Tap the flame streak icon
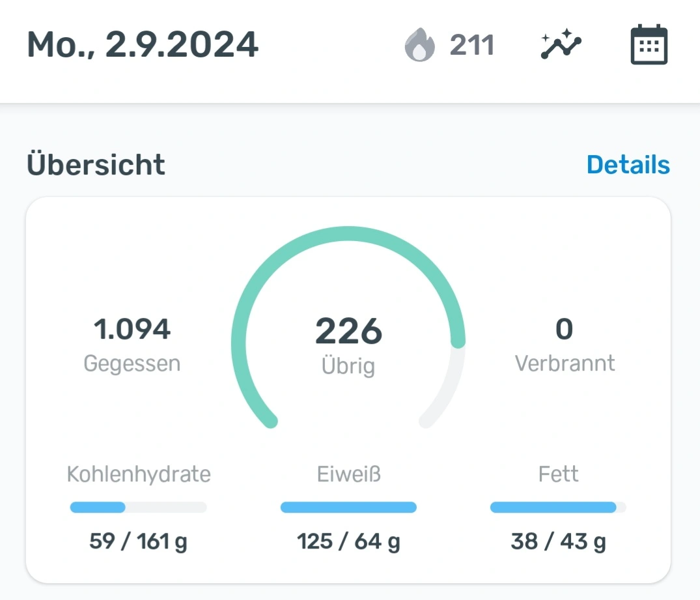This screenshot has height=600, width=700. click(x=420, y=46)
